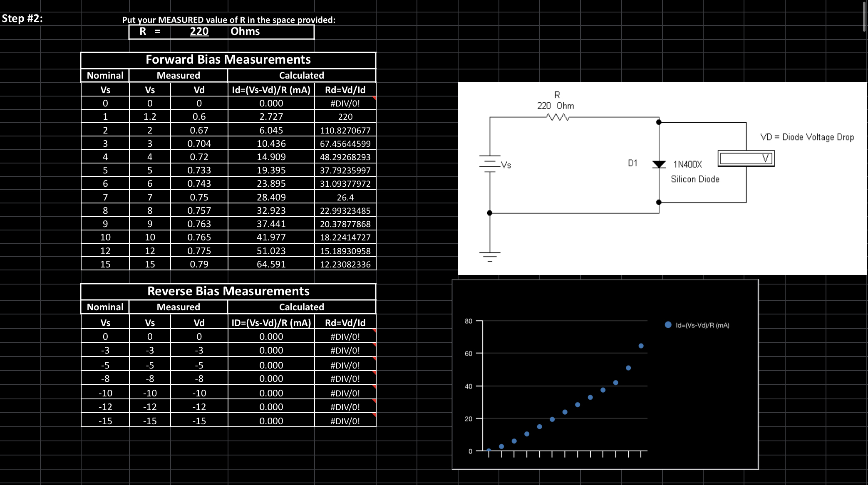This screenshot has height=485, width=868.
Task: Select Rd cell 26.4
Action: 345,197
